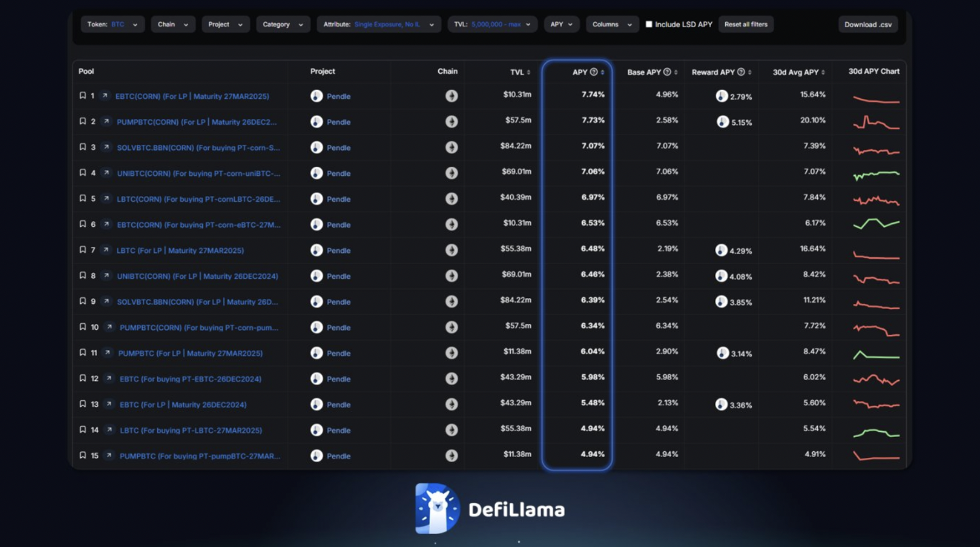Click the Pendle logo in row 3

(316, 147)
